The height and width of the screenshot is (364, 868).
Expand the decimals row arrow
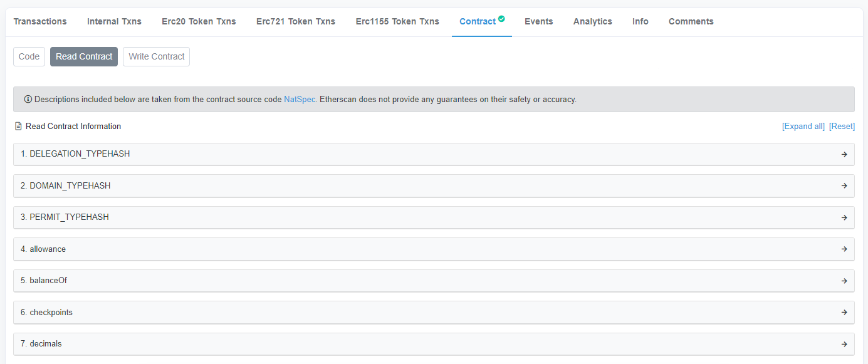(844, 344)
